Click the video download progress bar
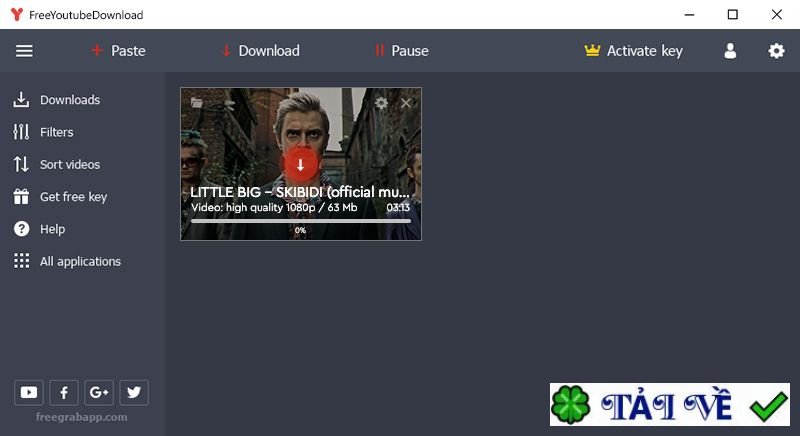 [x=301, y=221]
